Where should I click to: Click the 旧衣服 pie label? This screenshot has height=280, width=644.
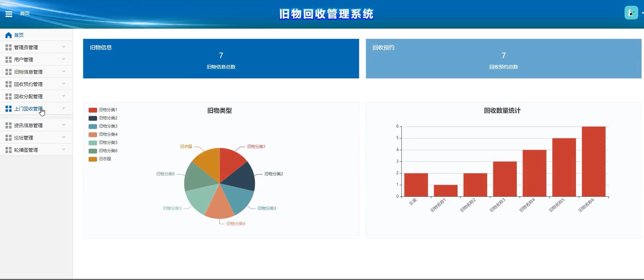186,147
